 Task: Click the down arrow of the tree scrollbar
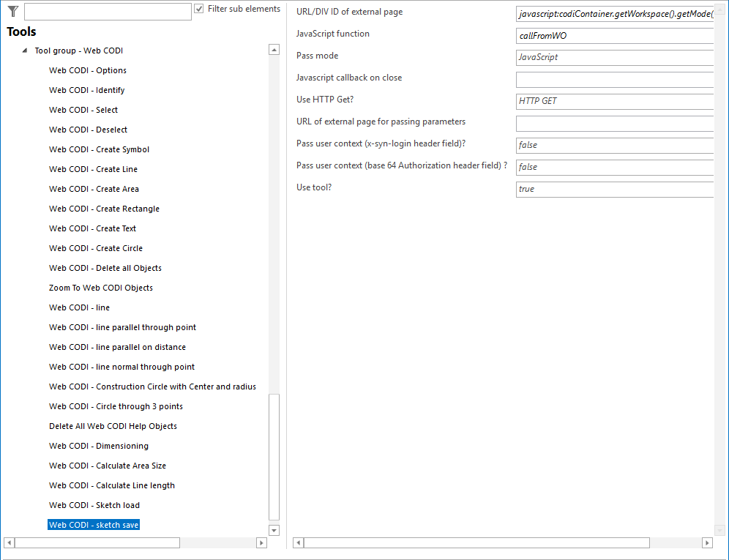(274, 529)
